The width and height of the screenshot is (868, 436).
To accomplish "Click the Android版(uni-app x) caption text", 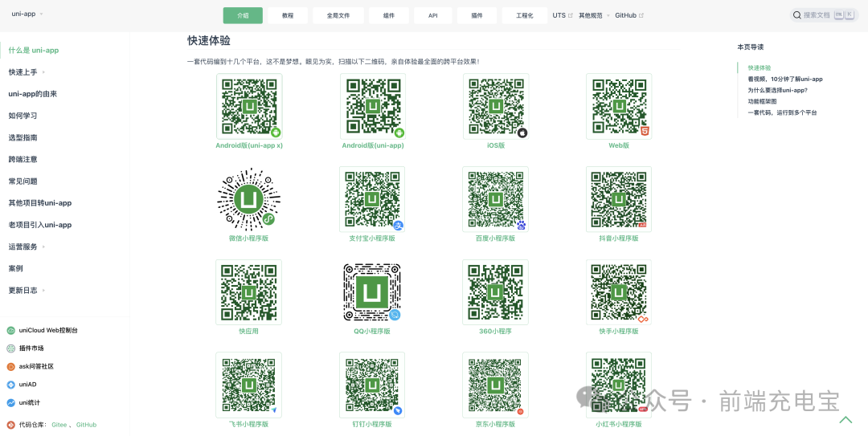I will tap(249, 145).
